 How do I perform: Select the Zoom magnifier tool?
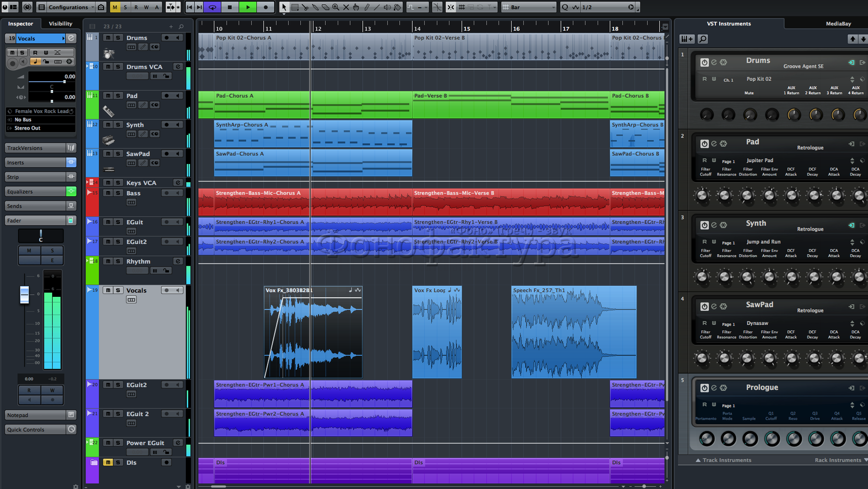[x=336, y=7]
